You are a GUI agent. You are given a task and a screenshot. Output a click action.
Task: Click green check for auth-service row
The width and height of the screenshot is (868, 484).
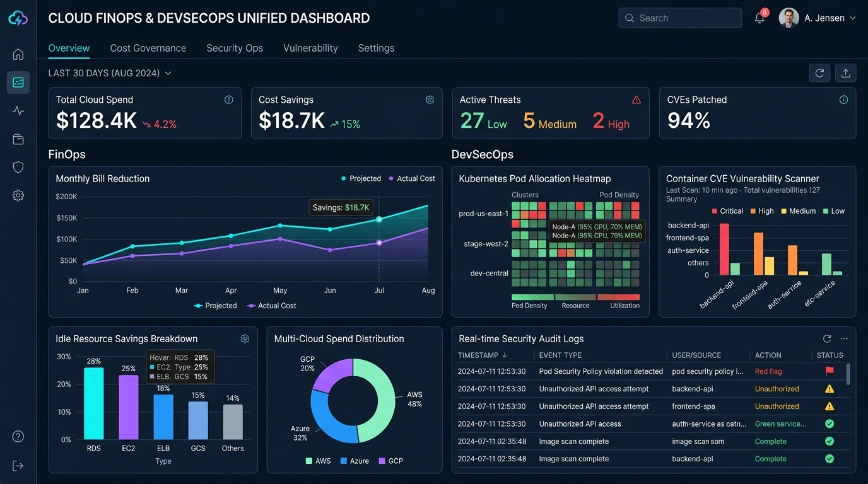pyautogui.click(x=830, y=424)
